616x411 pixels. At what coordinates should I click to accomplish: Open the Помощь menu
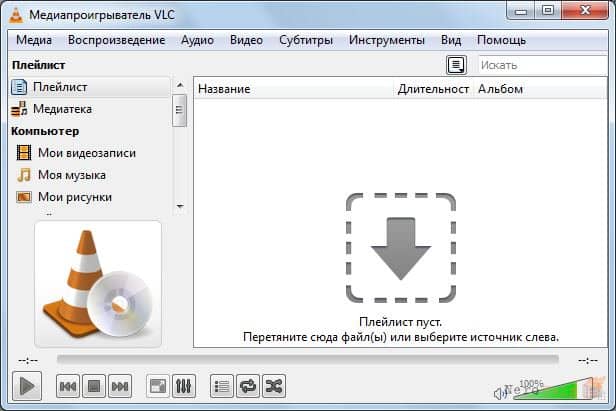(501, 40)
